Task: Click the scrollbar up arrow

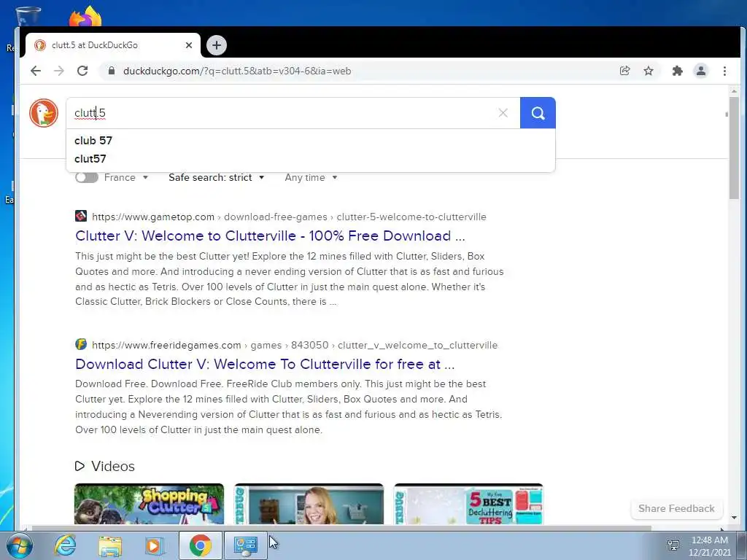Action: point(734,91)
